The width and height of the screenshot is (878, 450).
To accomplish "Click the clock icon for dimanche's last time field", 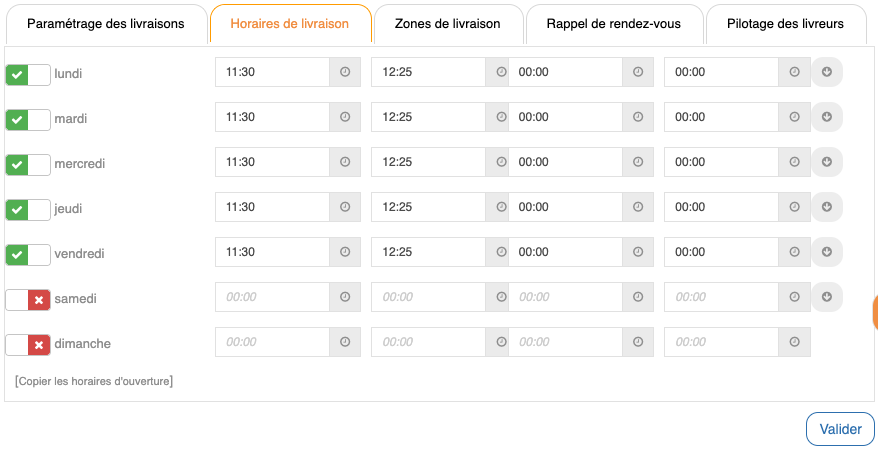I will click(794, 342).
